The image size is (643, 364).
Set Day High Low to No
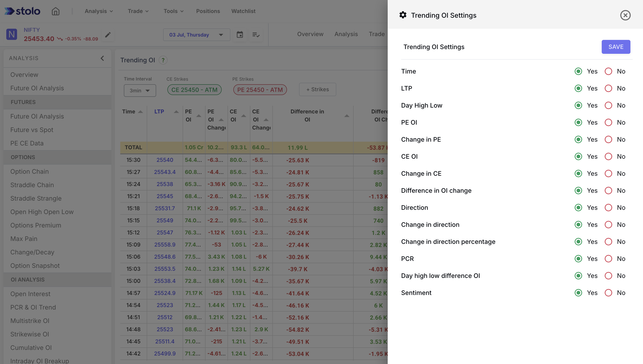(608, 105)
